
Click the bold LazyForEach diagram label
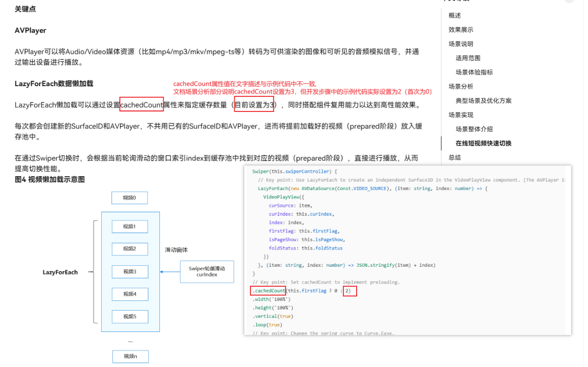tap(60, 272)
